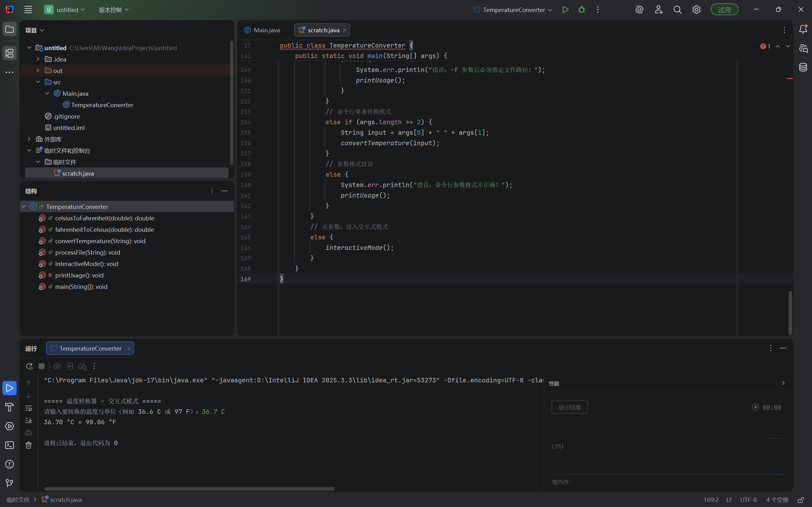Collapse the src folder

click(38, 82)
